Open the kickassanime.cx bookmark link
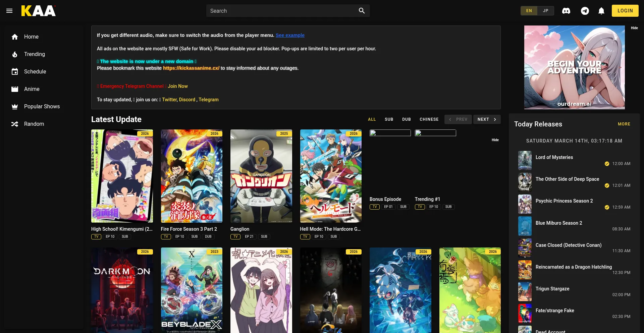This screenshot has width=644, height=333. coord(191,68)
